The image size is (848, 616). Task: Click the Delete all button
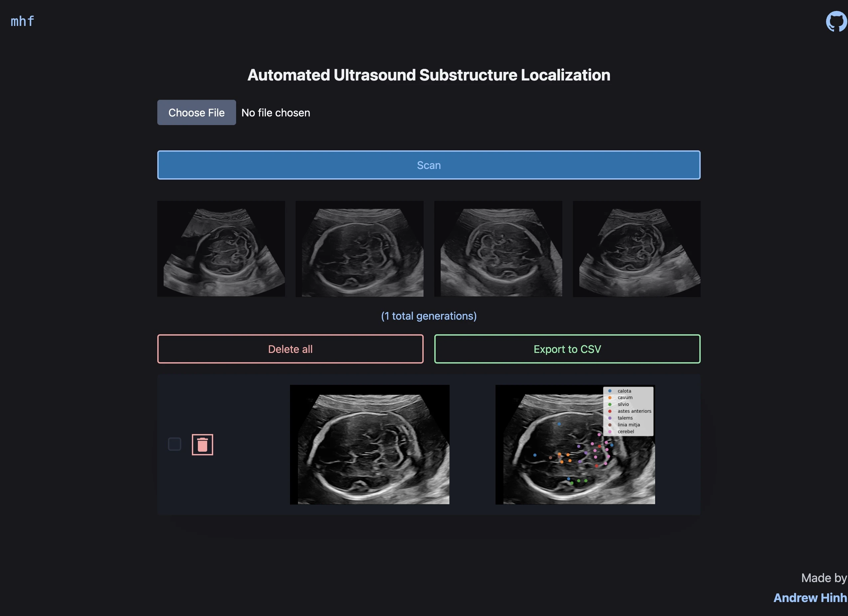coord(290,349)
